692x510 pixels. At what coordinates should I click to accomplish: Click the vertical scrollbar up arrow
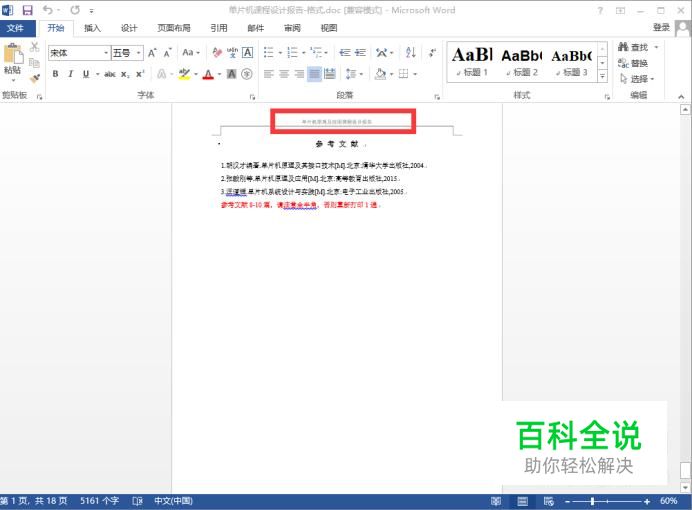click(x=685, y=109)
